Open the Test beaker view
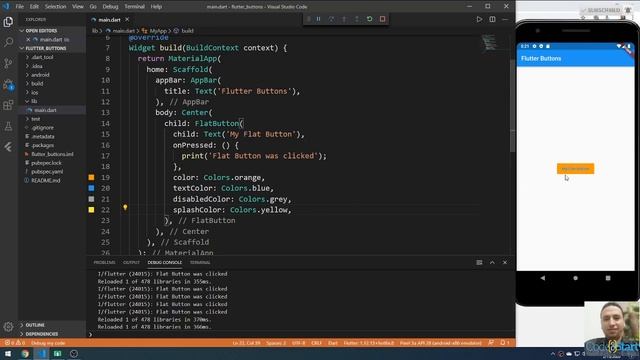This screenshot has height=360, width=640. pyautogui.click(x=8, y=127)
